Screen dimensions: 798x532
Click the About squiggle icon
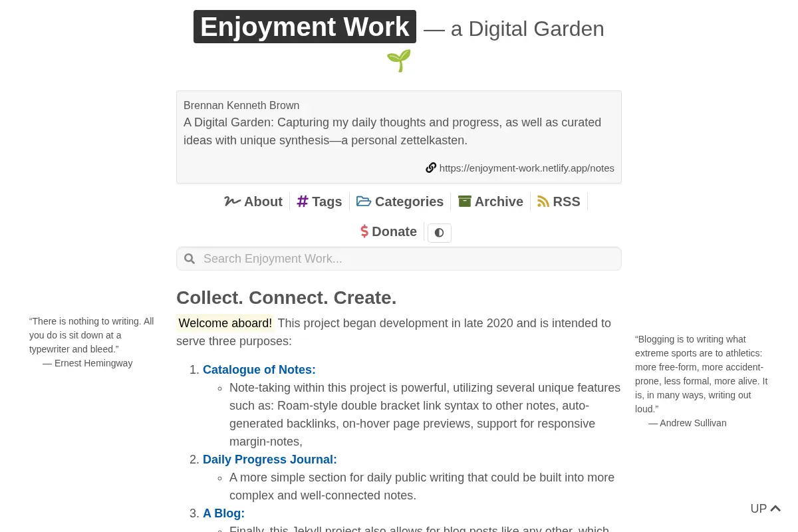[232, 201]
